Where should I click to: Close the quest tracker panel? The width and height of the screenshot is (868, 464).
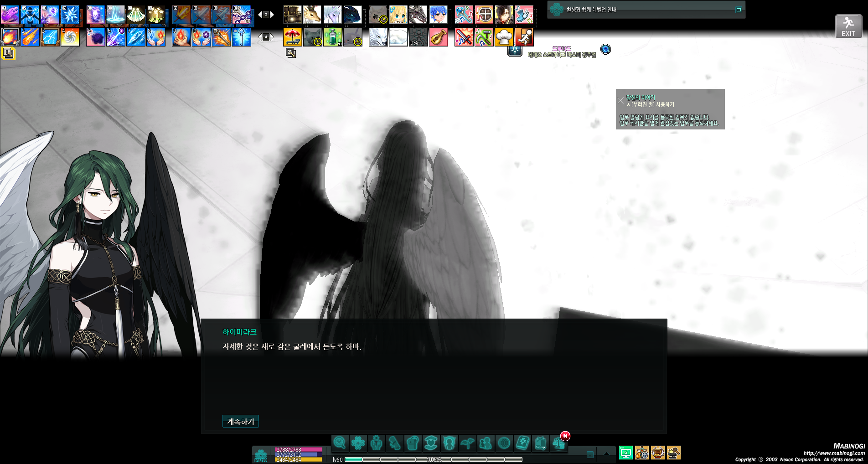pyautogui.click(x=621, y=100)
